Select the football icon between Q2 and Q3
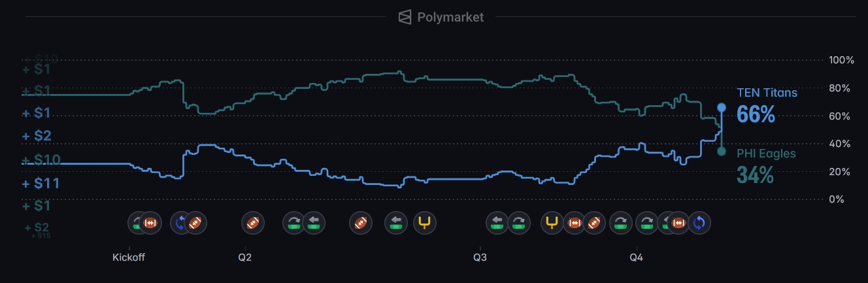This screenshot has height=283, width=868. click(360, 223)
